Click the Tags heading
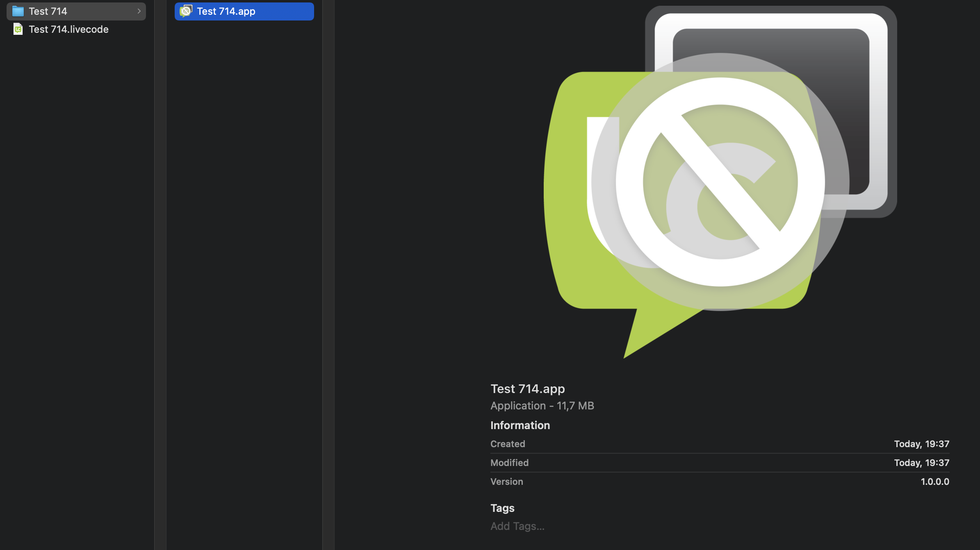Screen dimensions: 980x550 (x=502, y=508)
